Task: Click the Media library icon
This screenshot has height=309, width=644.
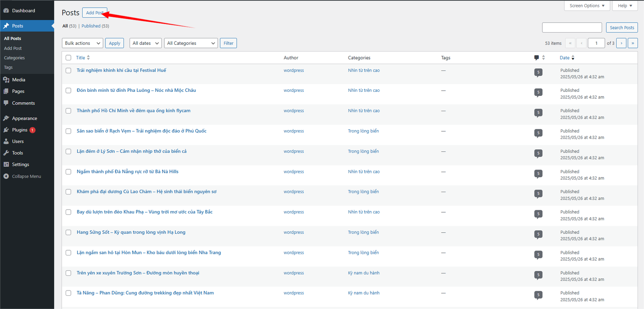Action: (6, 80)
